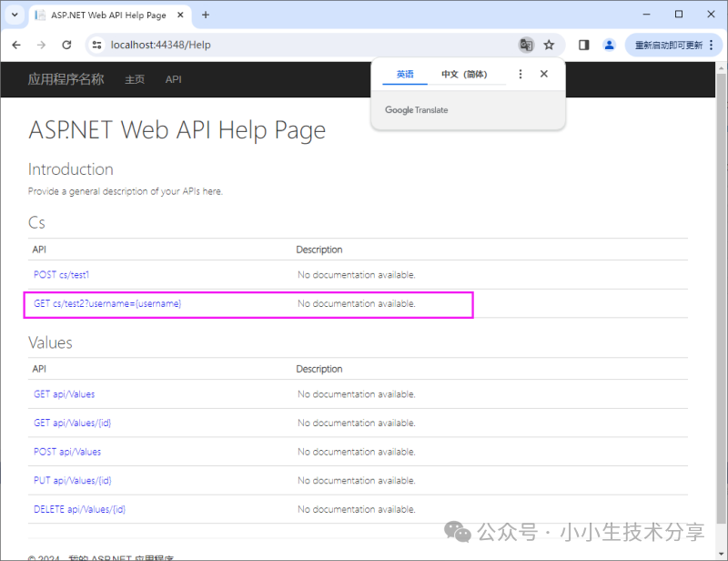Switch to 中文（简体） translation tab

[x=464, y=75]
